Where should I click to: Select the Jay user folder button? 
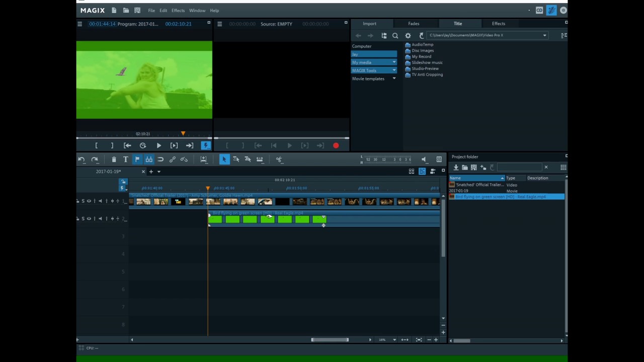[374, 54]
